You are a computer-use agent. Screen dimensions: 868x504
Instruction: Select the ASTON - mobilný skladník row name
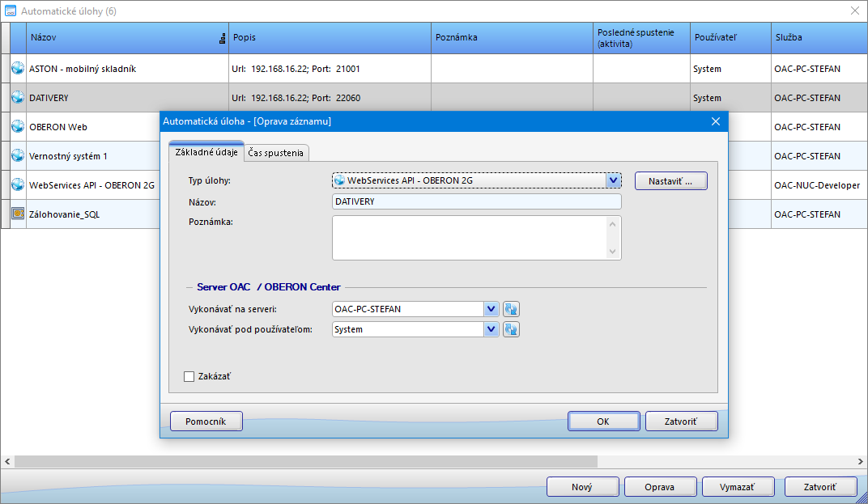pyautogui.click(x=83, y=69)
